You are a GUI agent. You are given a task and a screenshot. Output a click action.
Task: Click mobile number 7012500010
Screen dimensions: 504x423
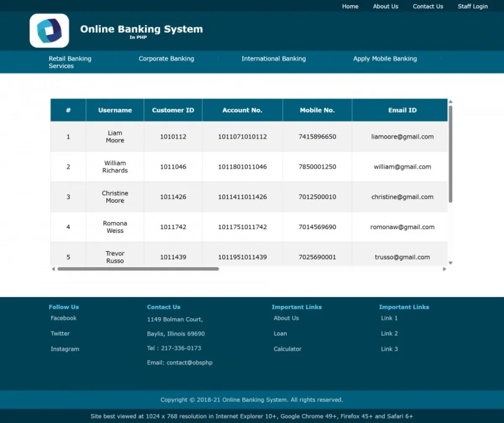318,197
